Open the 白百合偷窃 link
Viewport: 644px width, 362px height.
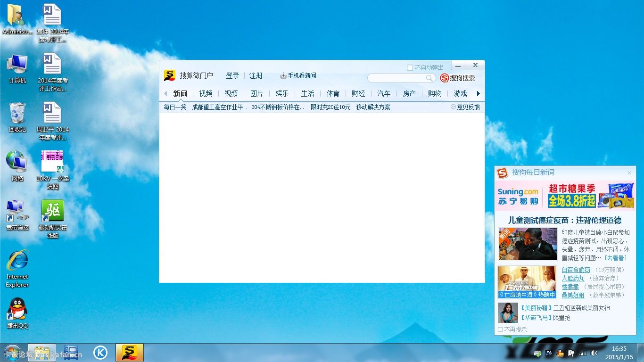pyautogui.click(x=576, y=270)
